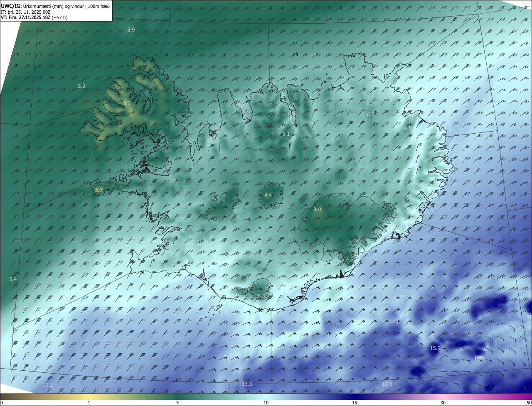Click the 15 tick label on the colour scale
Viewport: 532px width, 406px height.
click(355, 403)
